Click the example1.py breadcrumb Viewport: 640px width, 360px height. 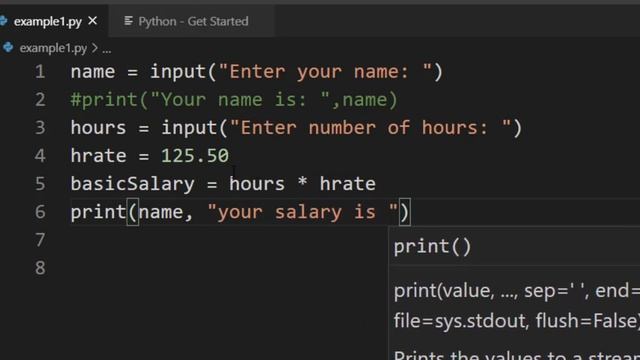[x=53, y=48]
